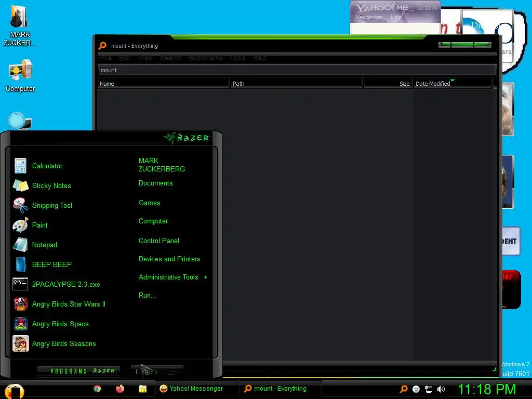Select the MARK ZUCKER... desktop folder icon
Viewport: 532px width, 399px height.
click(20, 25)
